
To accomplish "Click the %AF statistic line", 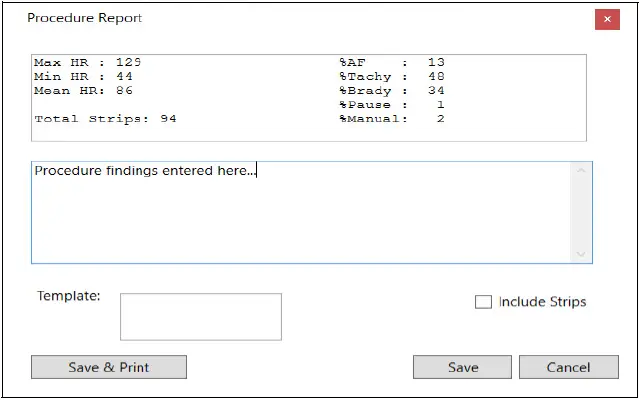I will point(392,62).
